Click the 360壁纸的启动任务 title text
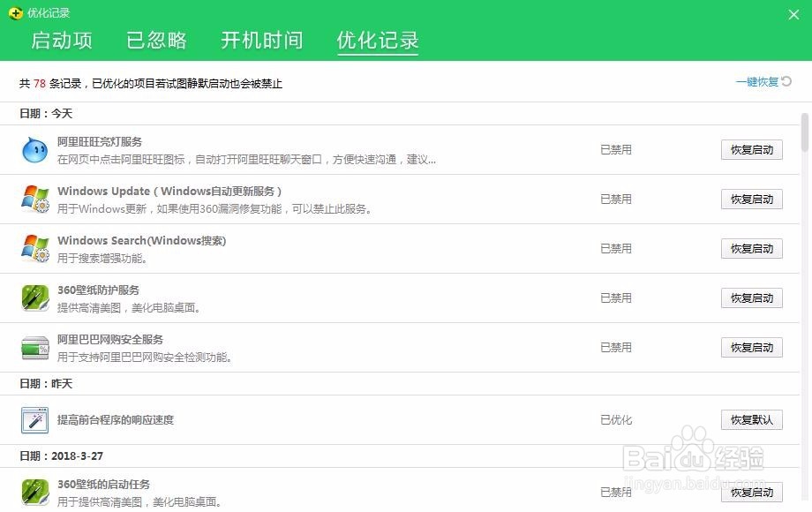 coord(103,484)
